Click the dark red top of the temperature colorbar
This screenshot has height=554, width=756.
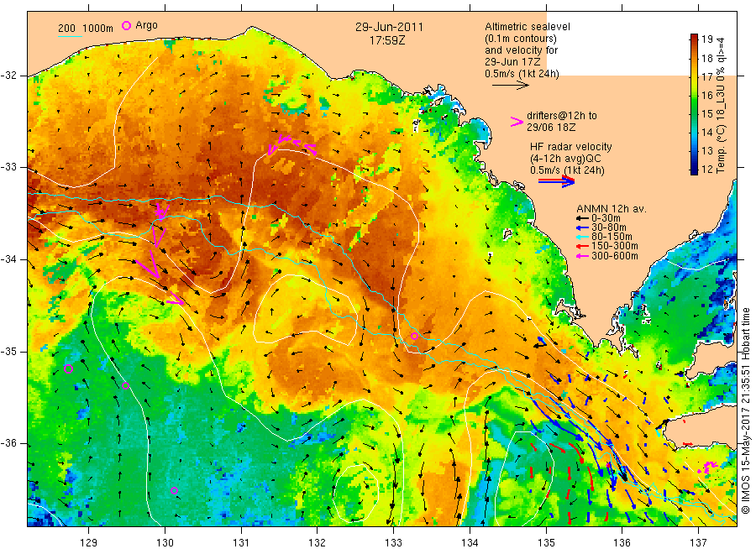coord(695,38)
